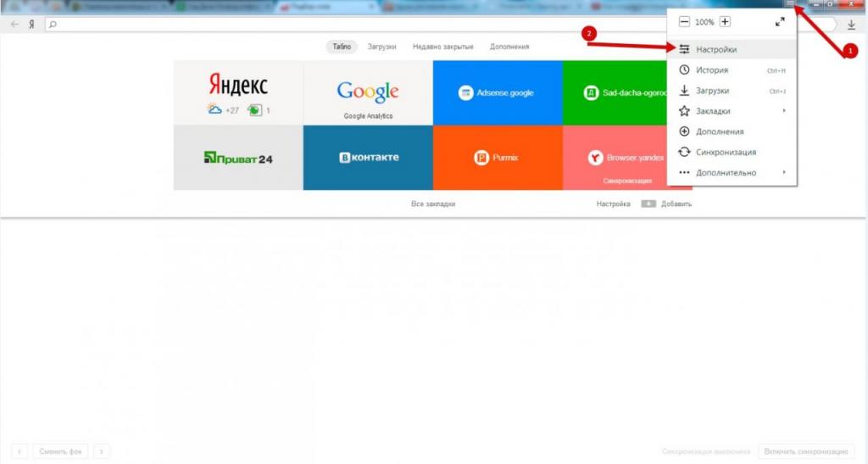
Task: Switch to the Дополнения tab above tiles
Action: [x=509, y=47]
